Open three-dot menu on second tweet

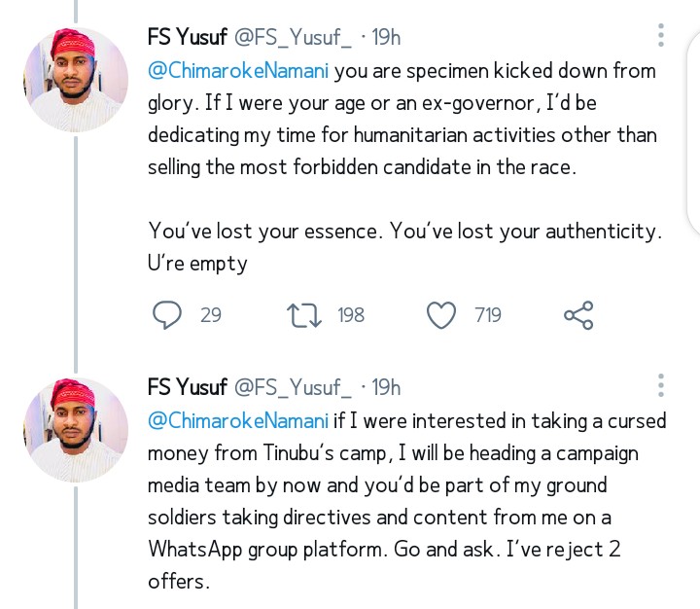[661, 386]
